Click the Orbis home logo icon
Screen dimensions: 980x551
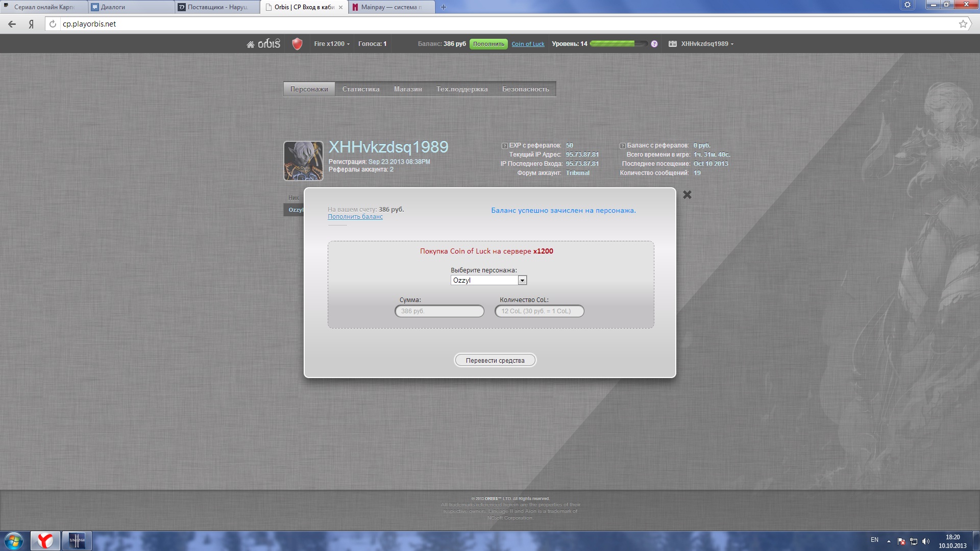263,44
